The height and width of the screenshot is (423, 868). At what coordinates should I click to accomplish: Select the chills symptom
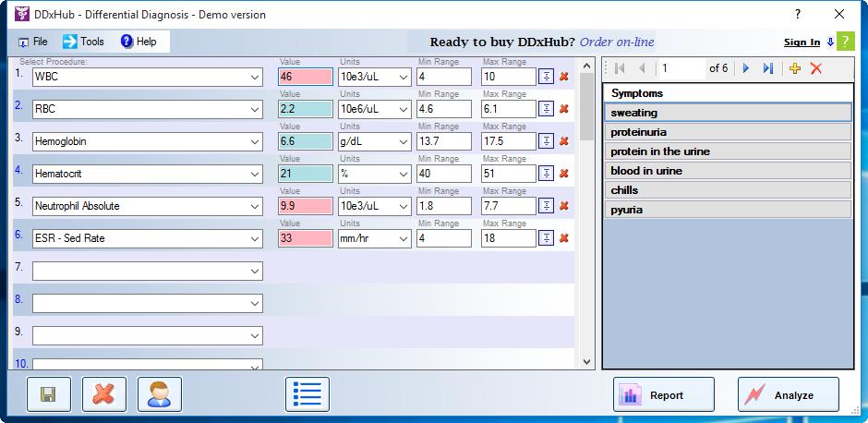[728, 190]
